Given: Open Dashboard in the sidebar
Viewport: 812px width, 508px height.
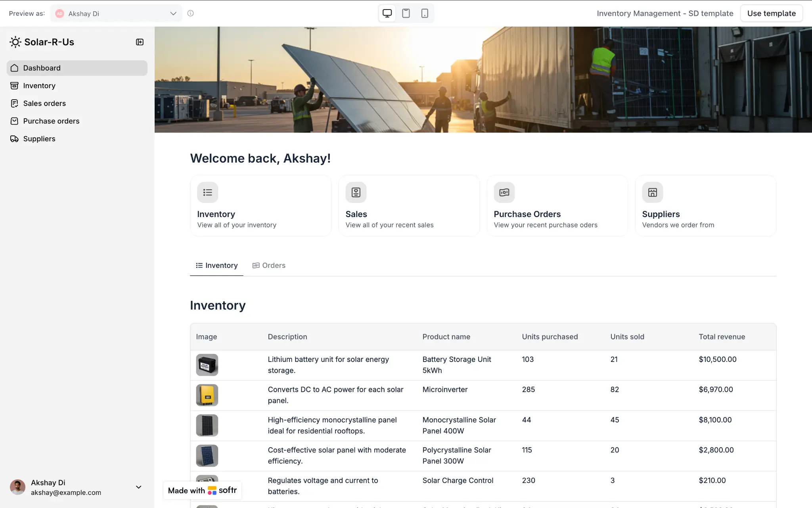Looking at the screenshot, I should click(x=77, y=68).
